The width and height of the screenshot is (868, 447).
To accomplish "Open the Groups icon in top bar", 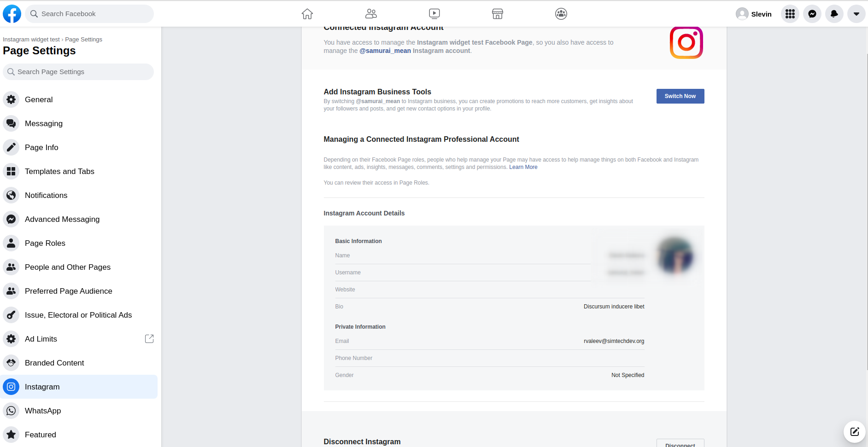I will tap(561, 14).
